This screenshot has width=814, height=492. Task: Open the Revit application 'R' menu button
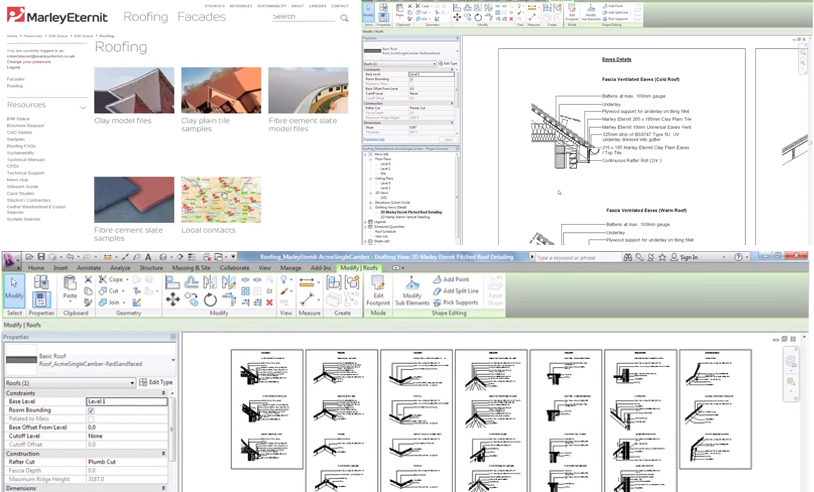(x=9, y=259)
